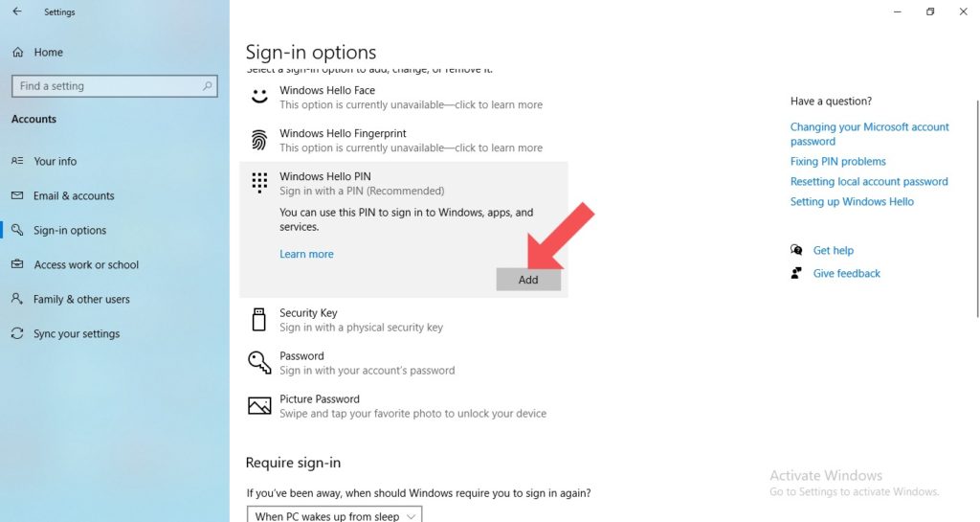Open the Home icon in the sidebar

click(x=18, y=53)
